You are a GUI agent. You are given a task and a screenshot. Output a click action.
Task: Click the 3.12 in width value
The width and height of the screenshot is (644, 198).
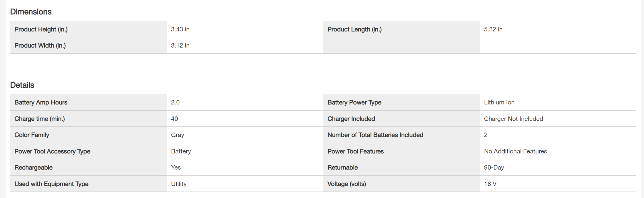coord(180,45)
